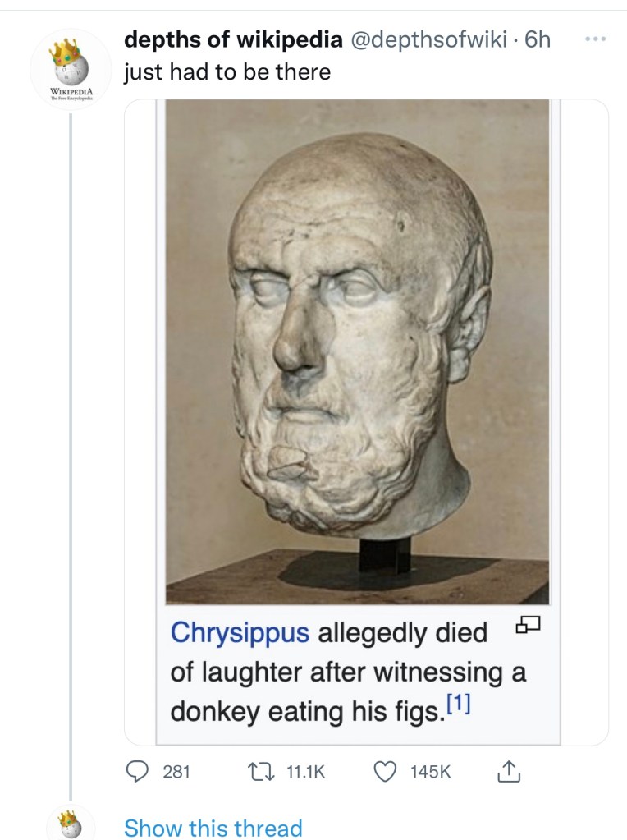
Task: Click the 281 replies count
Action: pyautogui.click(x=176, y=771)
